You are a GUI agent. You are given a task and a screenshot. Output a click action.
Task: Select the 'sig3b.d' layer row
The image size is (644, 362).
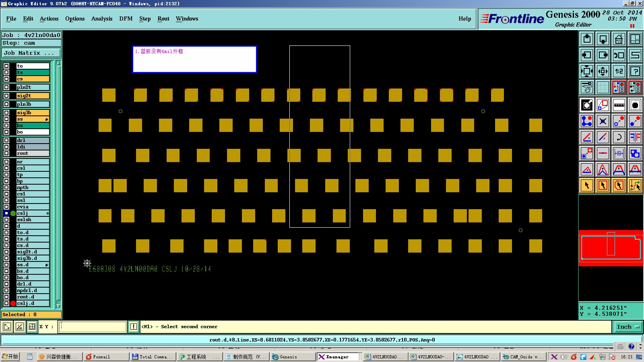coord(33,258)
